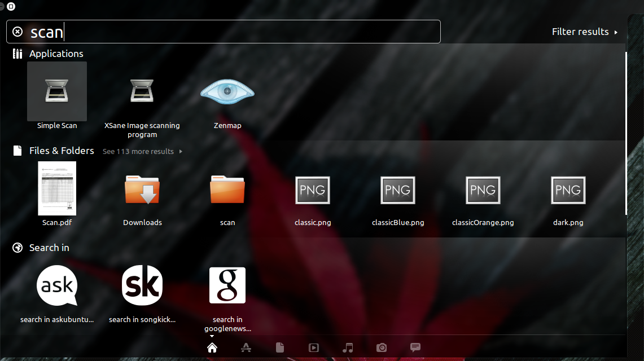The image size is (644, 361).
Task: Search in askubuntu
Action: (56, 285)
